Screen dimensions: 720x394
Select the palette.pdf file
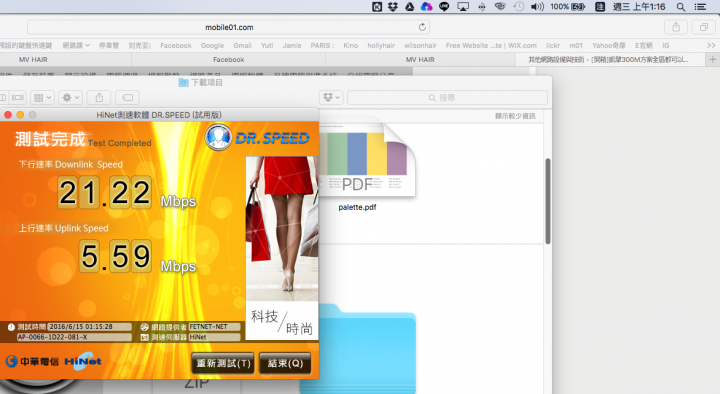[x=366, y=165]
